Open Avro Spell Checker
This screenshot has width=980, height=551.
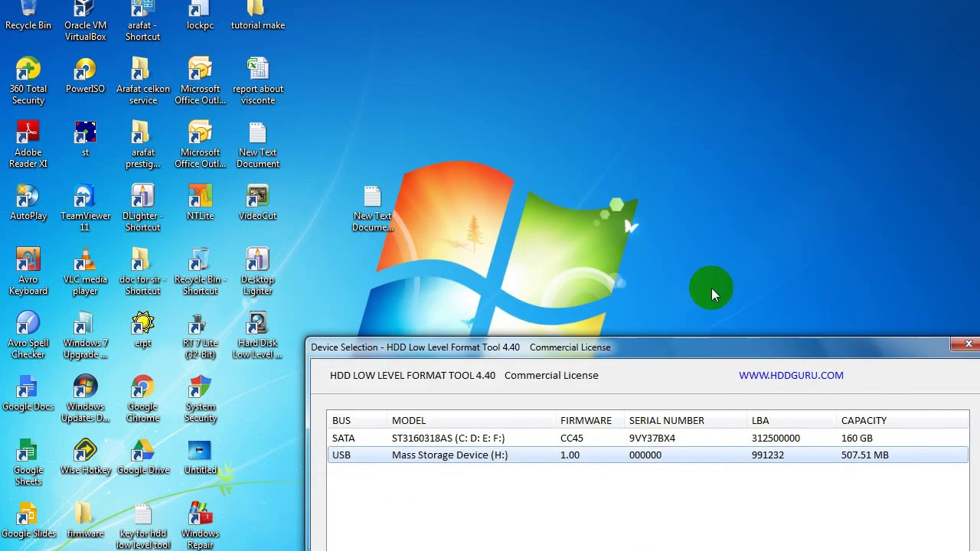pyautogui.click(x=28, y=334)
